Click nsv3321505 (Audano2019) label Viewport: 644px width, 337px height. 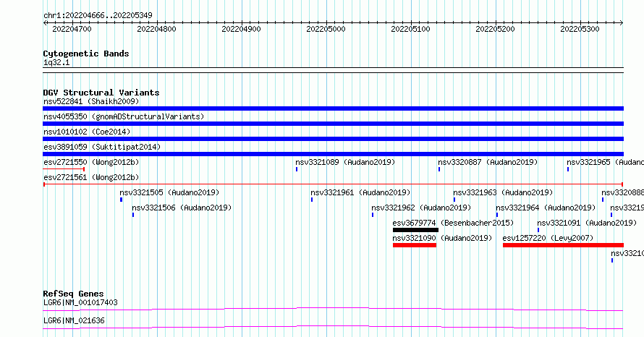click(169, 192)
